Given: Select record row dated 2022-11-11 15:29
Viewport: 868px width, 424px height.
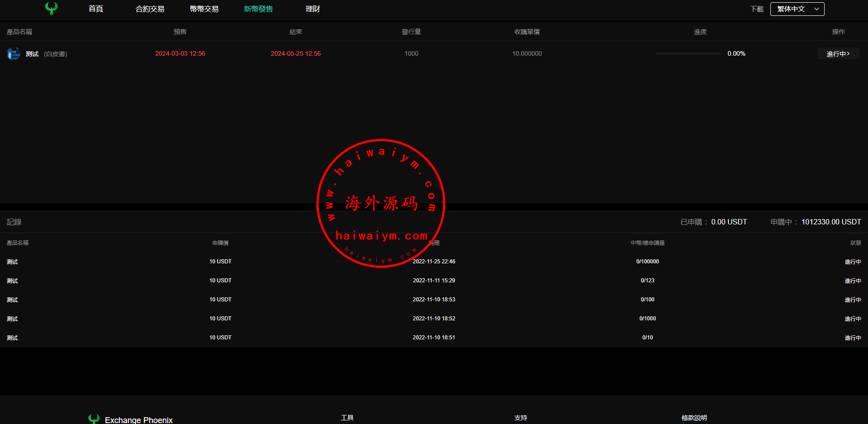Looking at the screenshot, I should pos(434,281).
